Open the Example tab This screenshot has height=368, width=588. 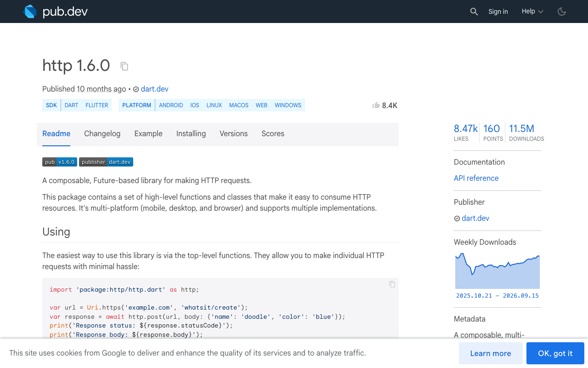[148, 134]
